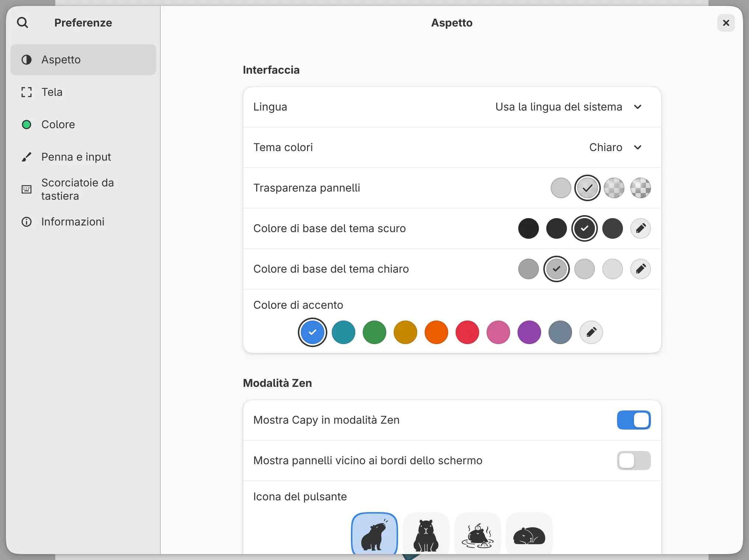This screenshot has width=749, height=560.
Task: Select second dark theme base swatch
Action: 557,228
